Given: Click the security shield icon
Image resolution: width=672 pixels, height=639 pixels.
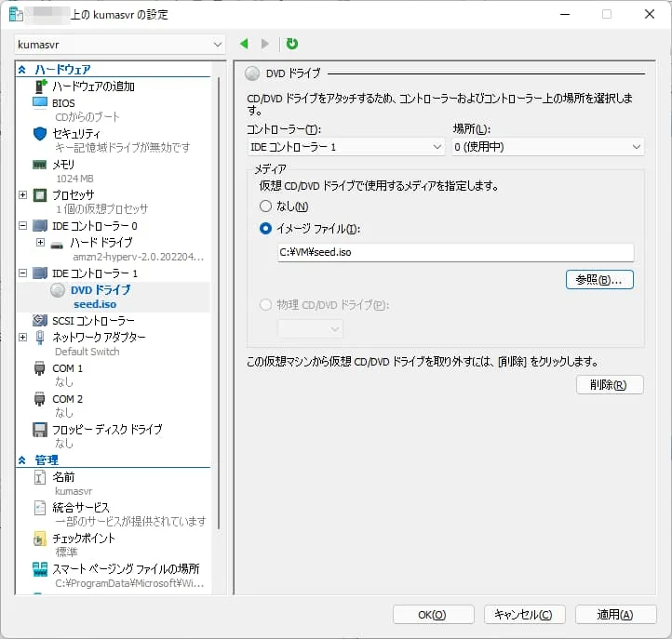Looking at the screenshot, I should click(40, 133).
